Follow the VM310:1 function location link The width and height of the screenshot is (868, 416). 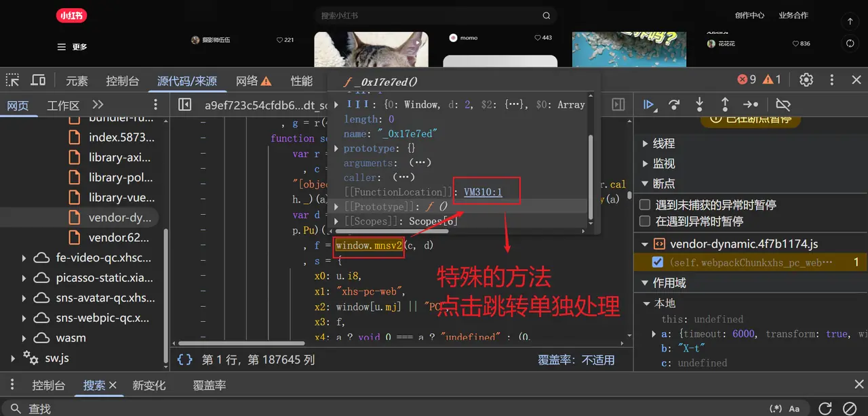tap(483, 192)
